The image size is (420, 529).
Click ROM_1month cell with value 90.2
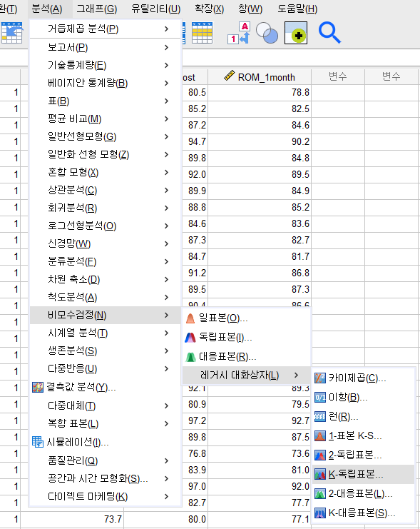[260, 141]
